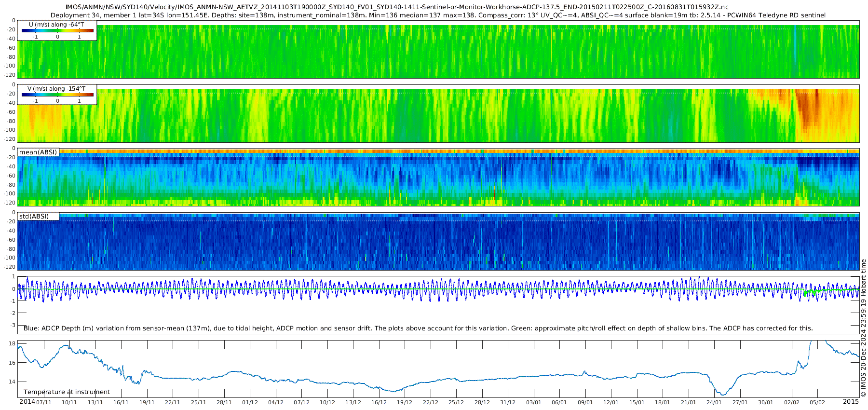Click the 2015 year label on axis

coord(851,402)
